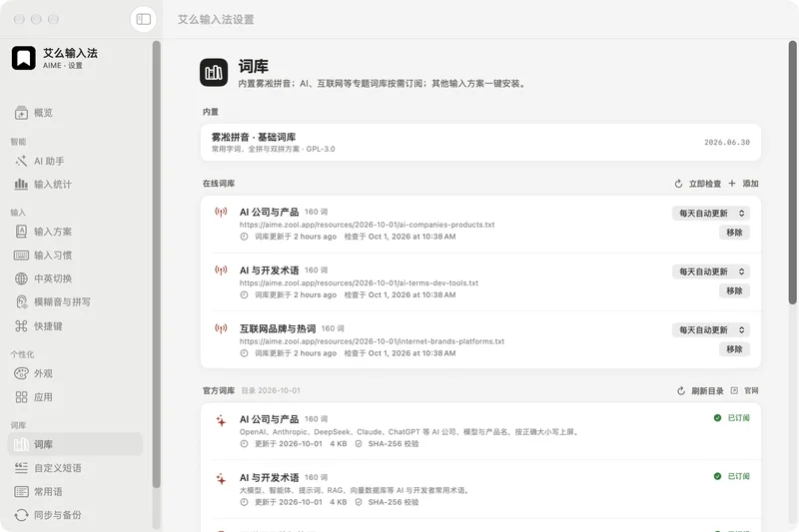The height and width of the screenshot is (532, 799).
Task: Click URL ai-terms-dev-tools.txt
Action: pos(359,283)
